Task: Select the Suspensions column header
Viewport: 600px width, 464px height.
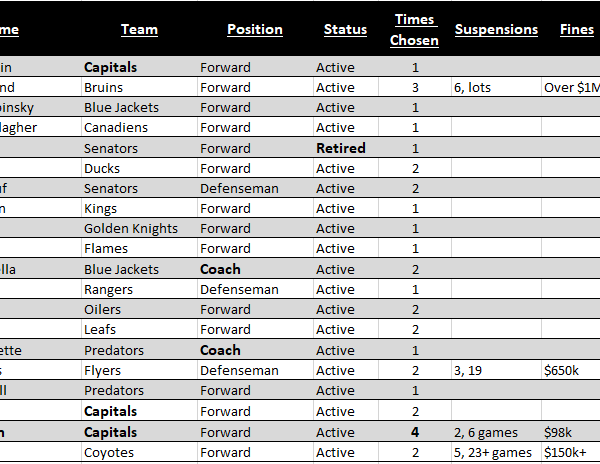Action: coord(496,29)
